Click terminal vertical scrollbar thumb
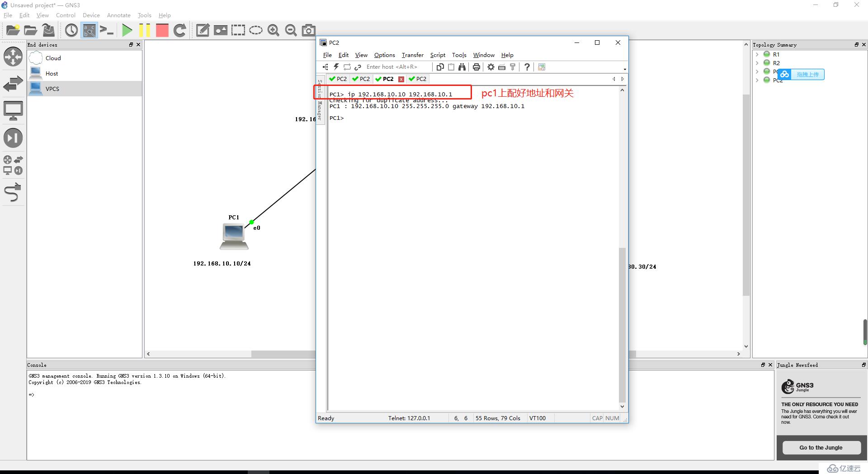 point(622,325)
